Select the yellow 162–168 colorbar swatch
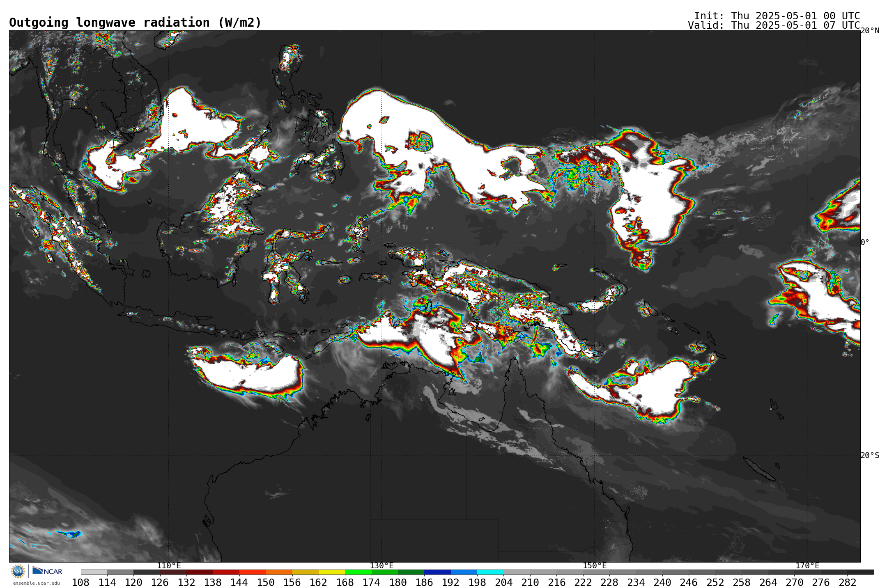The width and height of the screenshot is (887, 588). coord(332,572)
